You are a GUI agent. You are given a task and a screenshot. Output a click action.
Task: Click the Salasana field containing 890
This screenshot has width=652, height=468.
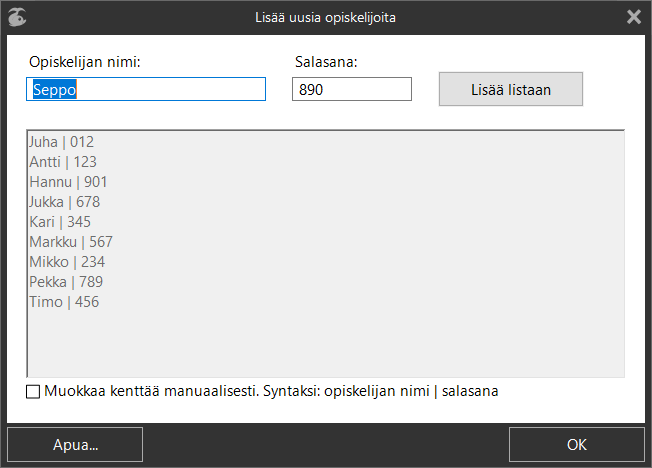point(352,89)
